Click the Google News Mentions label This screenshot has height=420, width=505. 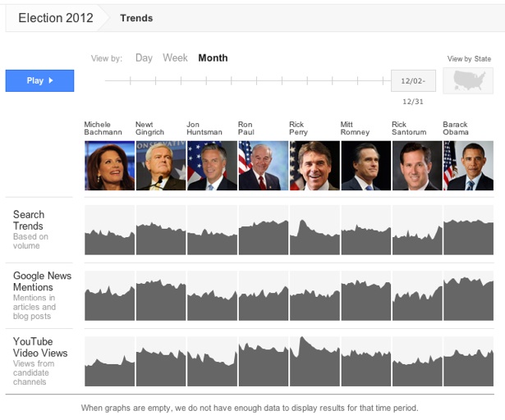[x=42, y=281]
